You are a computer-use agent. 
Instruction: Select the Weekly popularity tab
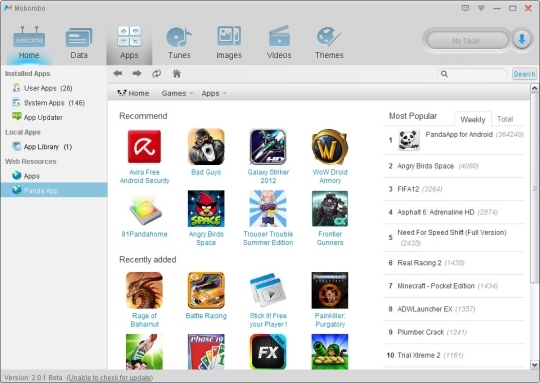[x=472, y=119]
